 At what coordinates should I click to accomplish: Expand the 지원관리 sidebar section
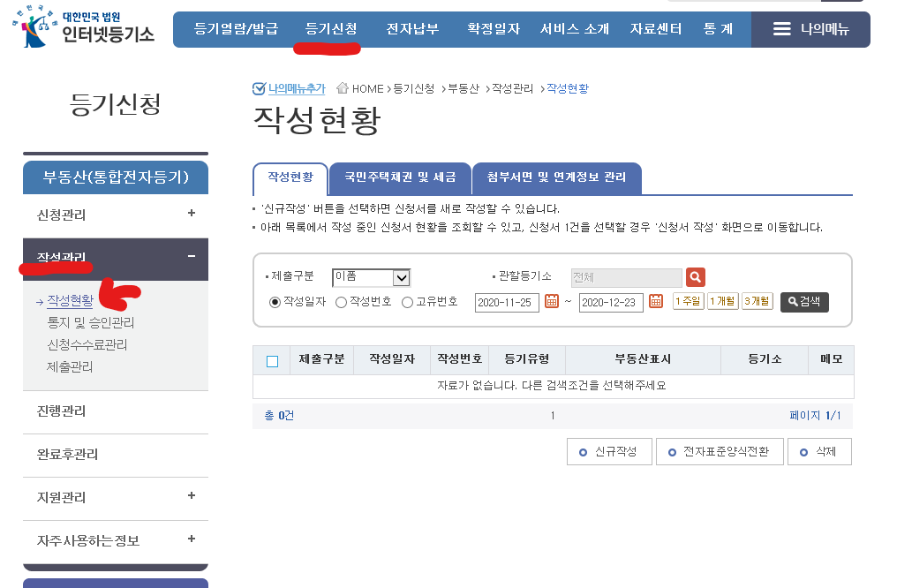pos(192,497)
